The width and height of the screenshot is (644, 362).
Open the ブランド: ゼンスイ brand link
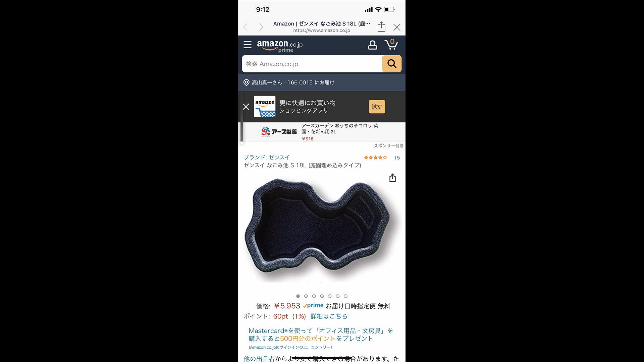coord(266,157)
